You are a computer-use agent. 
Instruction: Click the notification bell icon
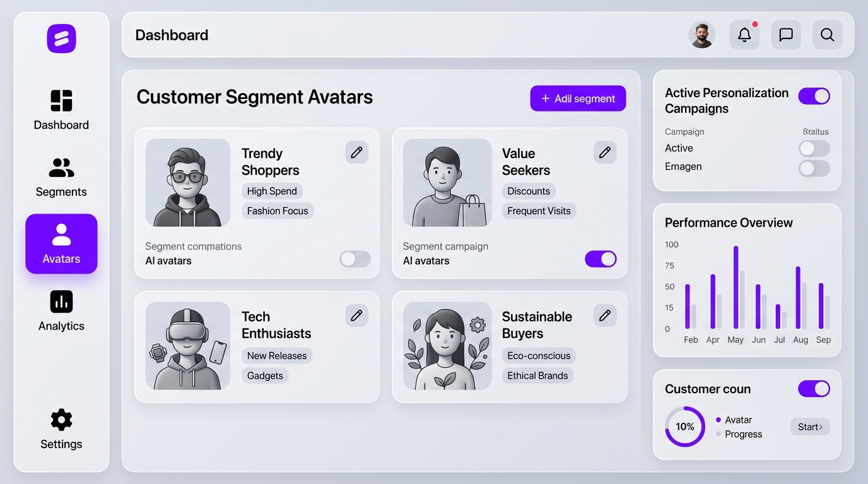pos(744,35)
